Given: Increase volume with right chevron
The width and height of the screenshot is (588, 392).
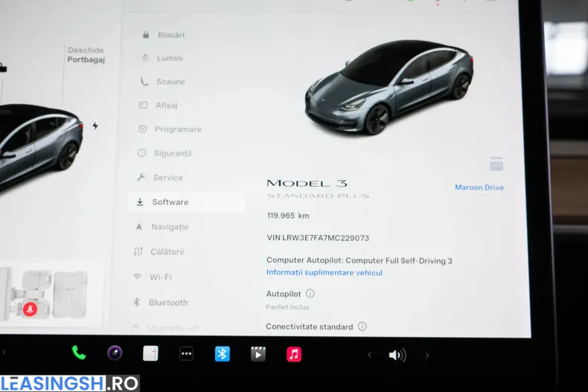Looking at the screenshot, I should click(427, 356).
